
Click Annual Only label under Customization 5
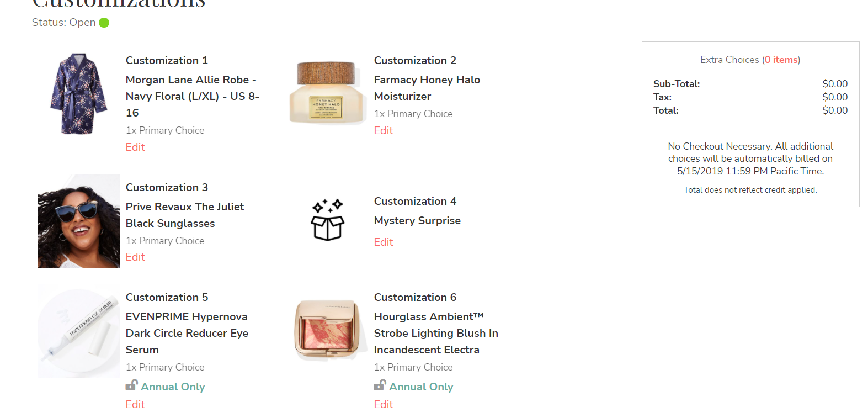click(173, 387)
